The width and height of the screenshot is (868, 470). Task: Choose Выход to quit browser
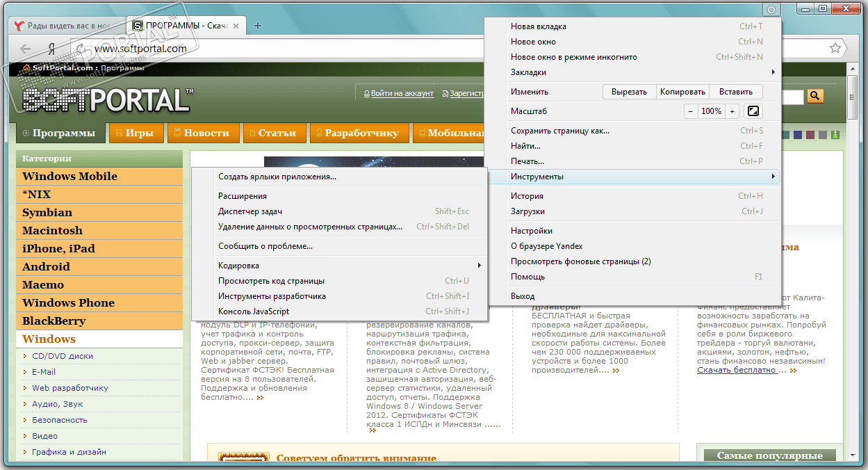[632, 296]
